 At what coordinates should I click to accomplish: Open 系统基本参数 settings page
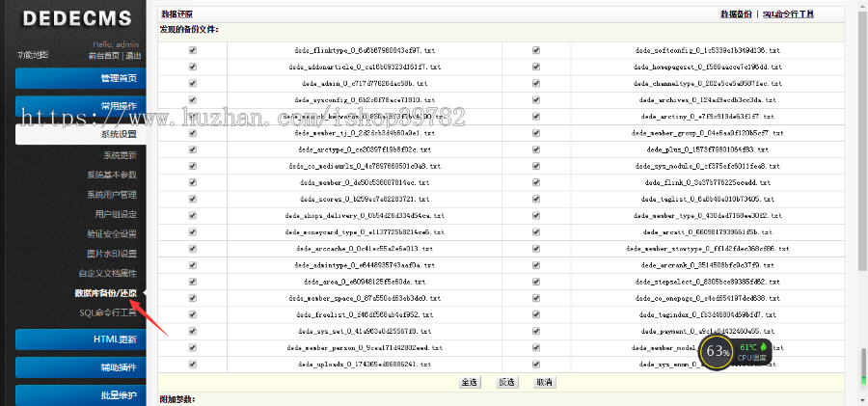pos(111,175)
